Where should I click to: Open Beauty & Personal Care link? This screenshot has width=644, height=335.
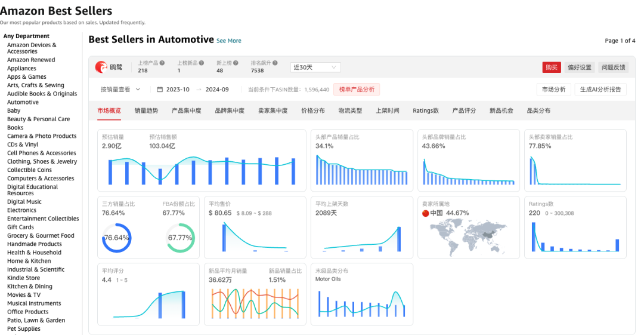[x=39, y=119]
